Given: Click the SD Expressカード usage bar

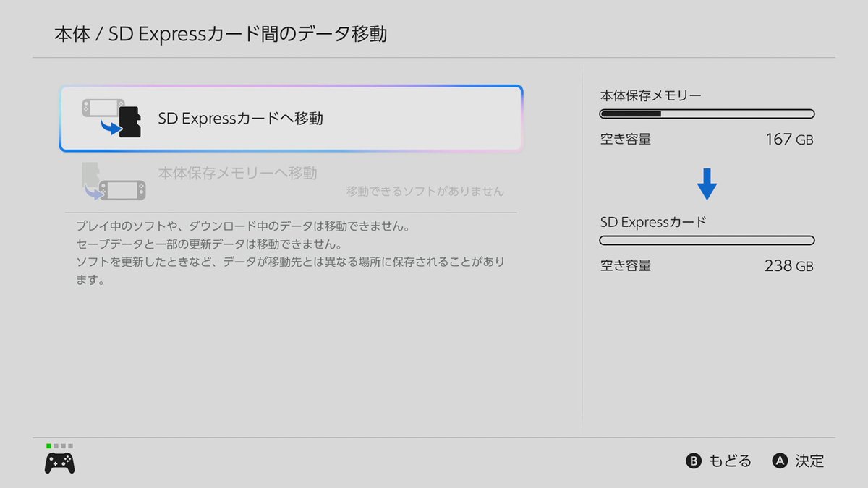Looking at the screenshot, I should point(707,241).
